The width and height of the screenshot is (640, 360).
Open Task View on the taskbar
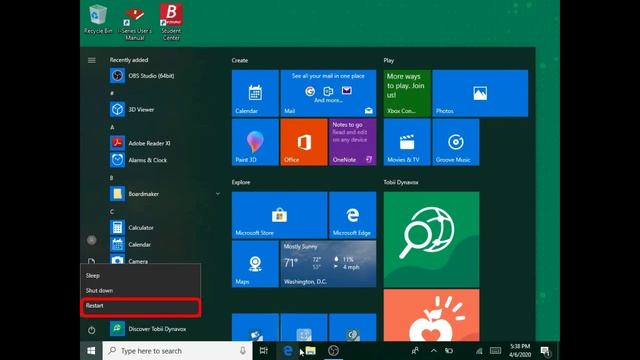[264, 351]
